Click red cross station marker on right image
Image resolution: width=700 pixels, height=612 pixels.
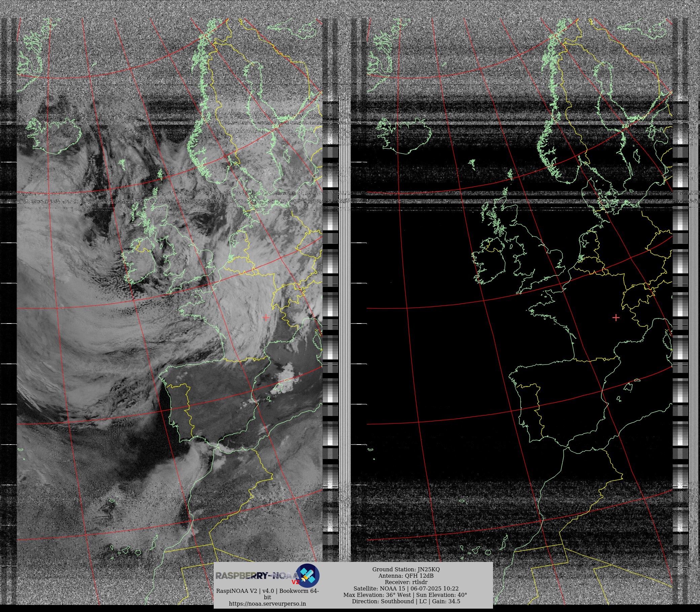click(x=616, y=318)
